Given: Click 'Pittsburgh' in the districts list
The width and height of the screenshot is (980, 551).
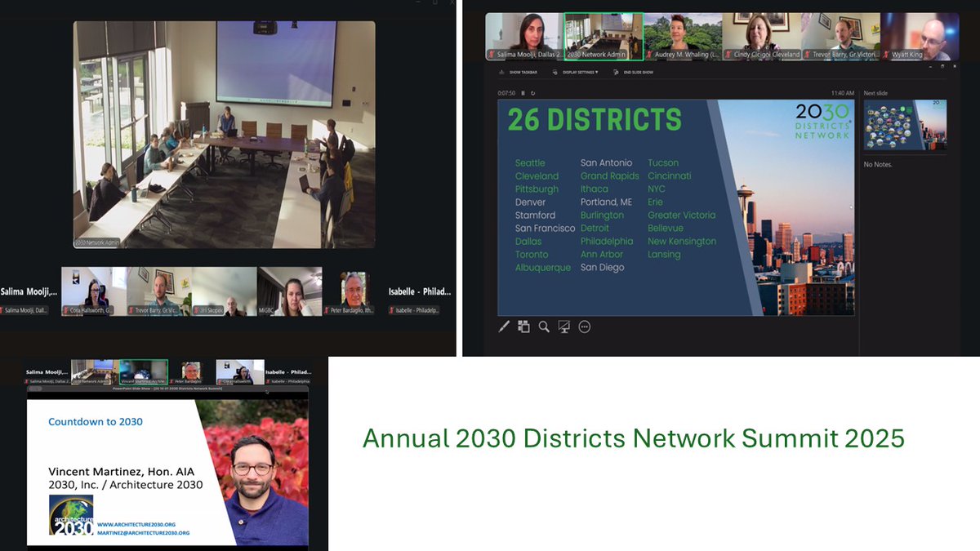Looking at the screenshot, I should pos(537,189).
